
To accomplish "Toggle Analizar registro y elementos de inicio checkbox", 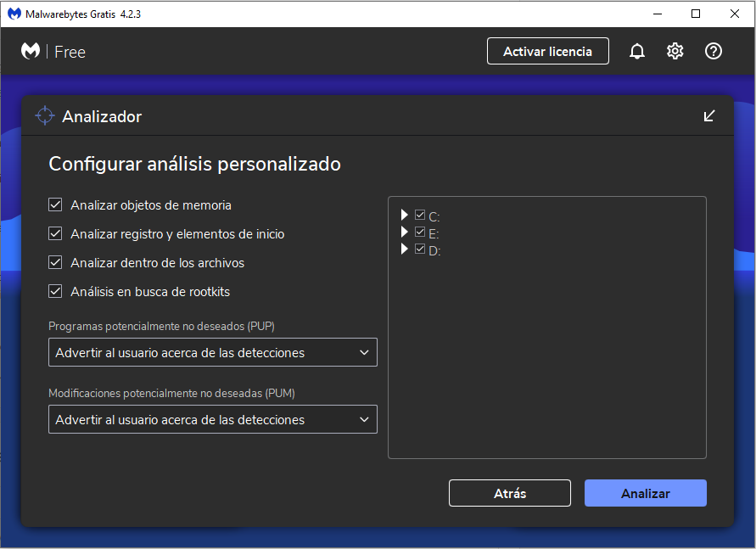I will tap(55, 234).
